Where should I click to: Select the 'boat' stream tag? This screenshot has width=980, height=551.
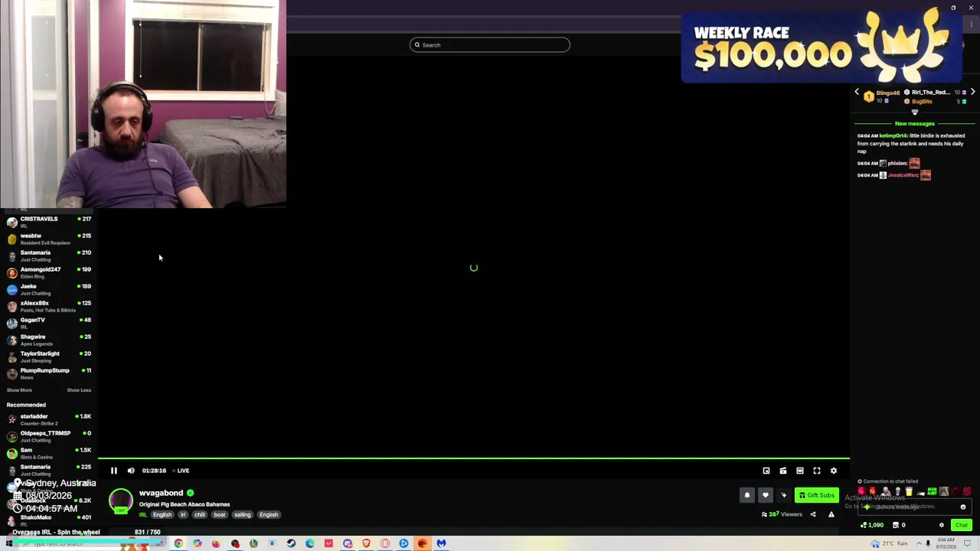click(x=220, y=514)
